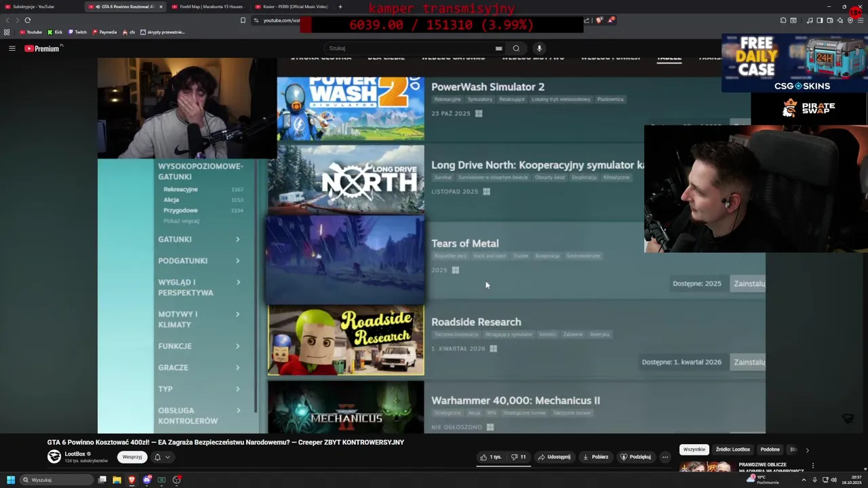Open Brave browser from taskbar
The width and height of the screenshot is (868, 488).
pos(132,480)
